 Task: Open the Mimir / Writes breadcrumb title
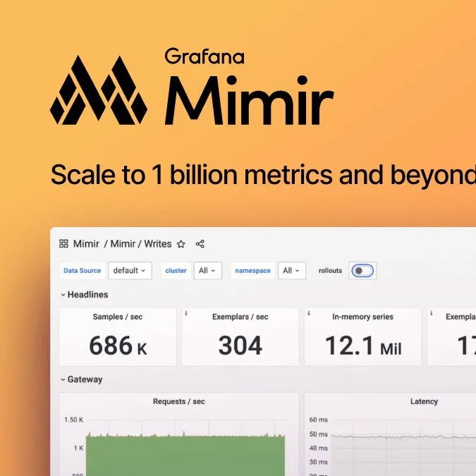point(141,244)
